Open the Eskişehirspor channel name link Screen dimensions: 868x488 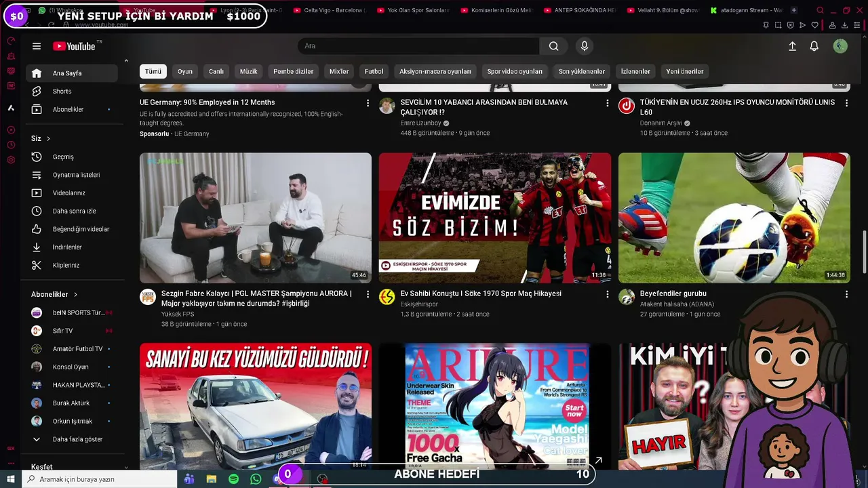tap(419, 304)
